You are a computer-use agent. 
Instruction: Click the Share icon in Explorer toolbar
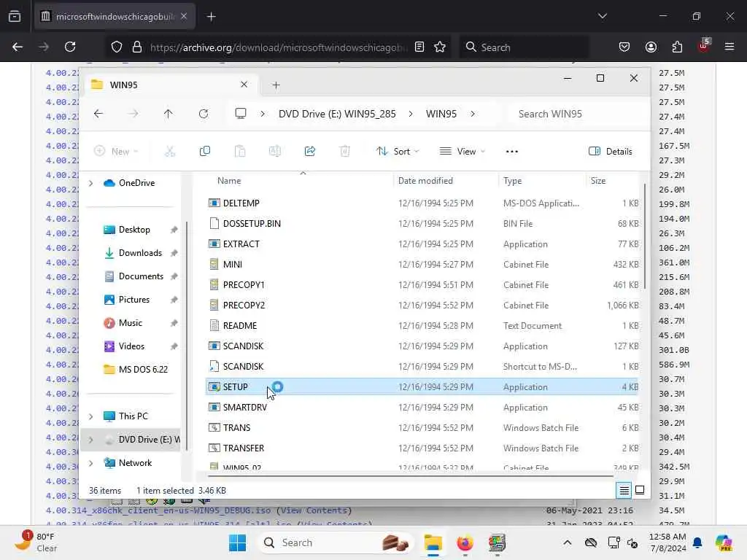[x=309, y=152]
